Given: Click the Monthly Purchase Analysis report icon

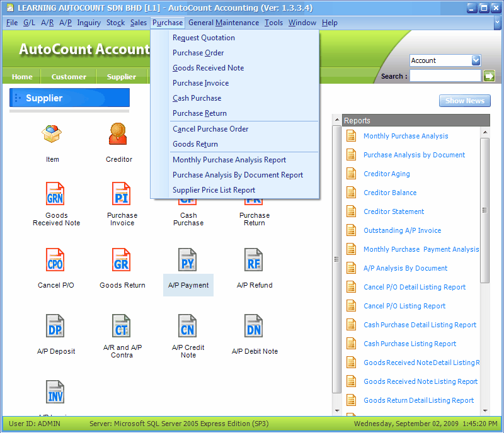Looking at the screenshot, I should [351, 136].
